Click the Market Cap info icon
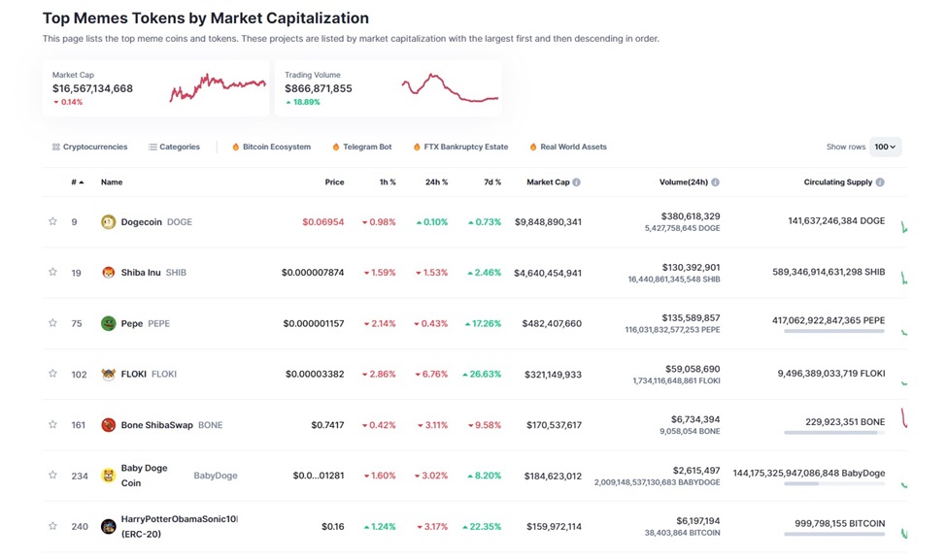 pos(576,182)
